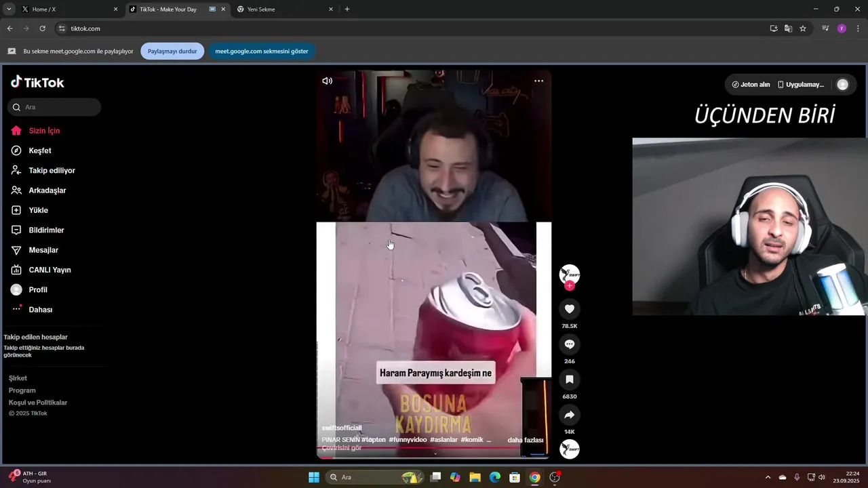Like the video with heart icon
Viewport: 868px width, 488px height.
[x=570, y=309]
